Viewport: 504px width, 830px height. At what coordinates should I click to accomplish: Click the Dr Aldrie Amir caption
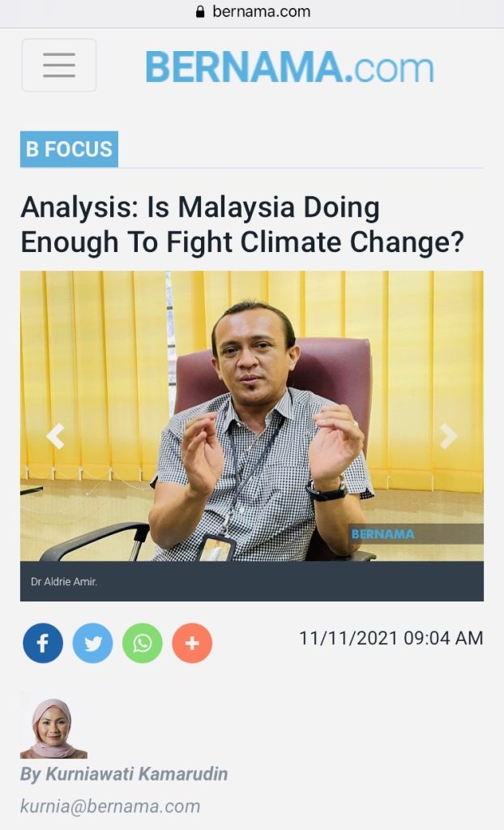pos(64,581)
